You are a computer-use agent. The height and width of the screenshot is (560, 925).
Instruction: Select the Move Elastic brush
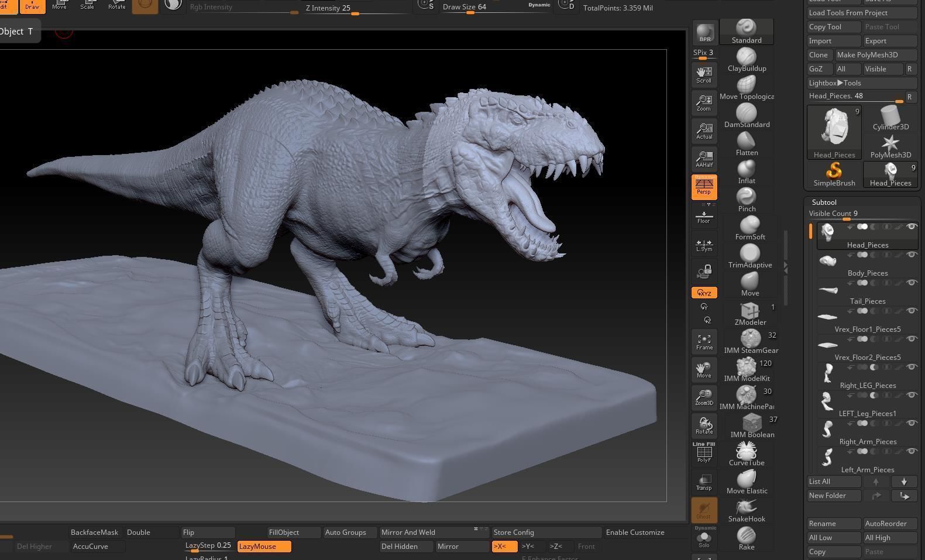coord(747,482)
